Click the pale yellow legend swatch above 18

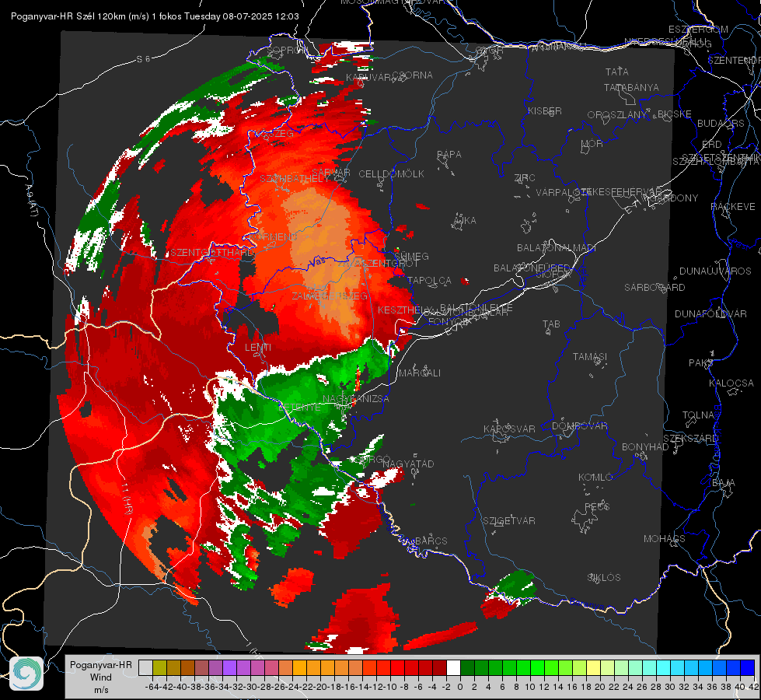point(594,667)
